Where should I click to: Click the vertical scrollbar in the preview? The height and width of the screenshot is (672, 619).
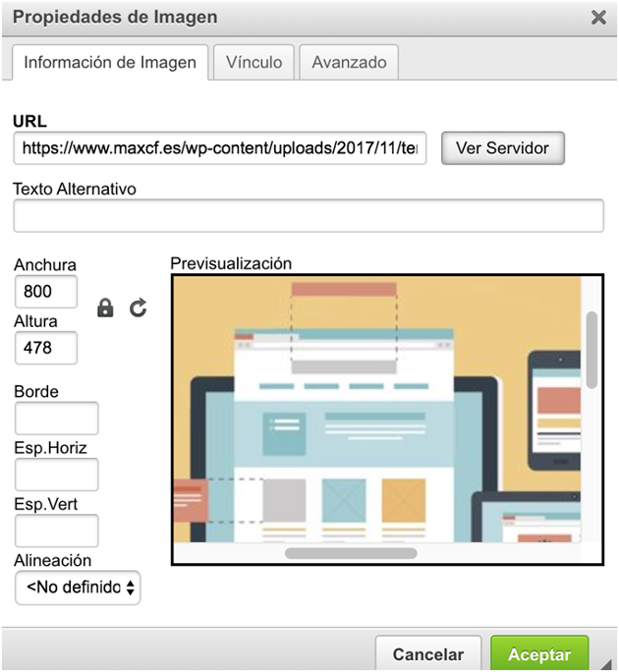tap(592, 350)
